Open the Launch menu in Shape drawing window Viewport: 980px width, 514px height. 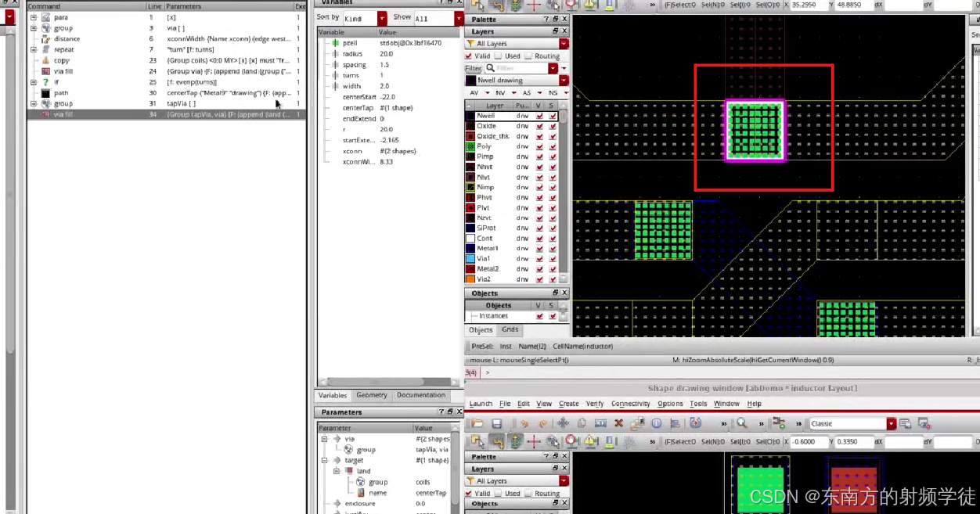(481, 404)
